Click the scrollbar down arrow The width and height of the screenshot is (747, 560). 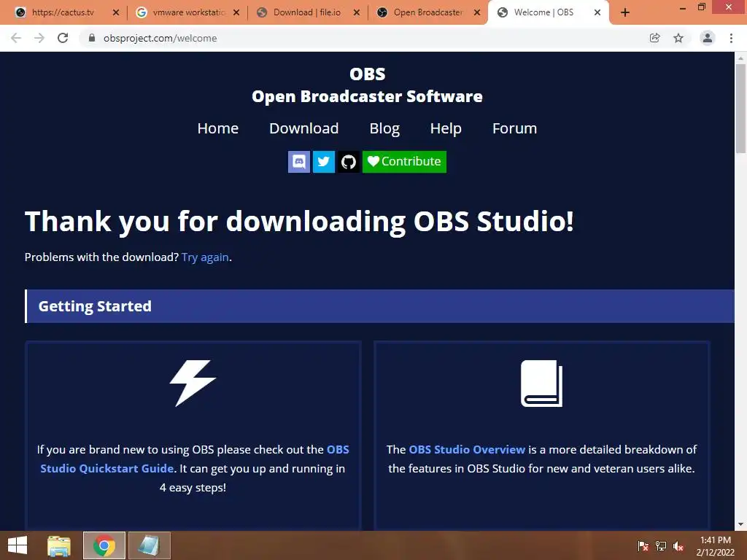tap(740, 524)
